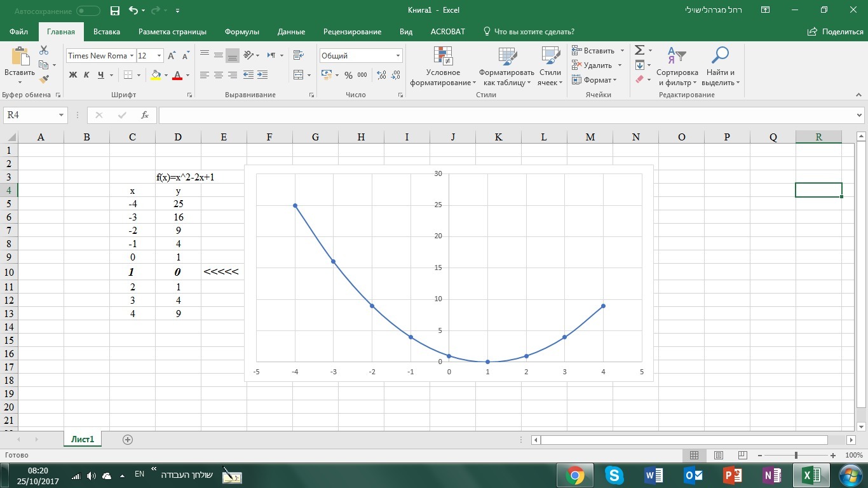This screenshot has height=488, width=868.
Task: Undo the last action
Action: [x=133, y=10]
